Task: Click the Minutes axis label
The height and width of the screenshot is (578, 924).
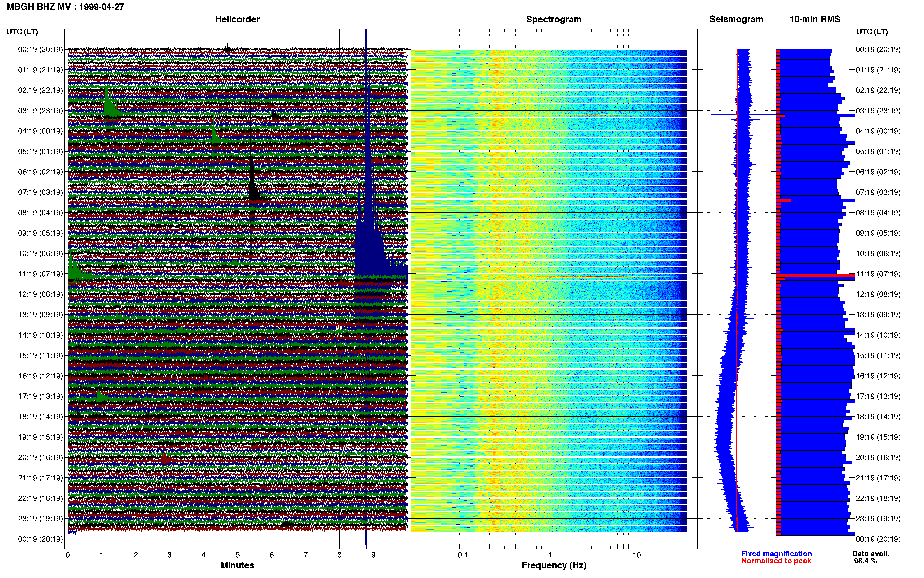Action: tap(237, 565)
